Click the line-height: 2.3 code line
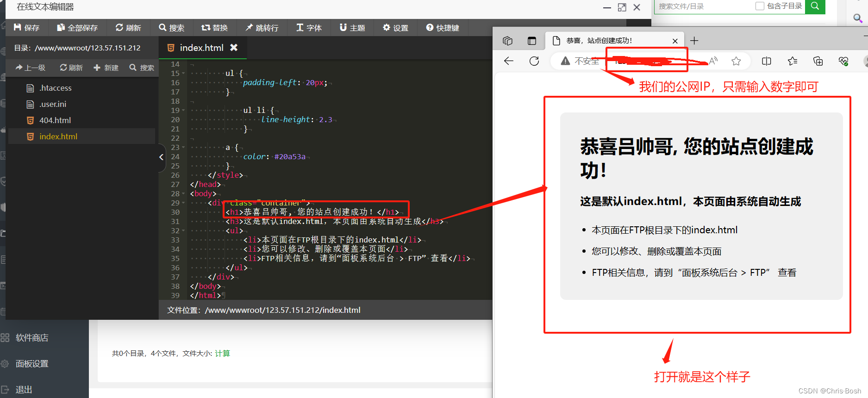This screenshot has width=868, height=398. (297, 119)
